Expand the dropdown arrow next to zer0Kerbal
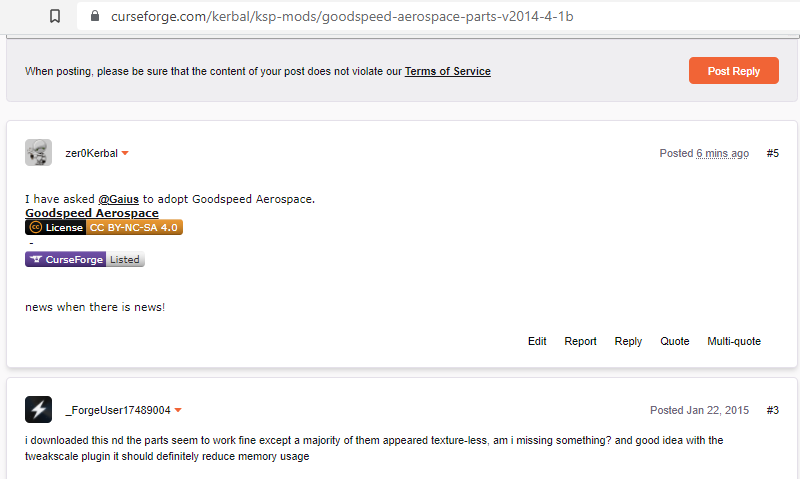 point(125,153)
